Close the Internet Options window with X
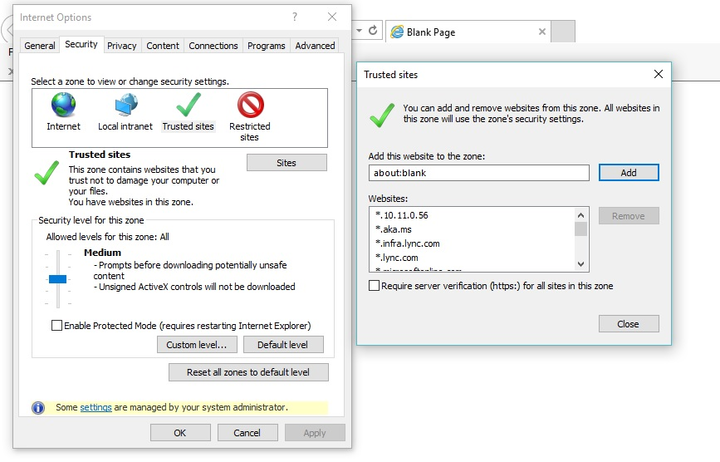 point(332,17)
